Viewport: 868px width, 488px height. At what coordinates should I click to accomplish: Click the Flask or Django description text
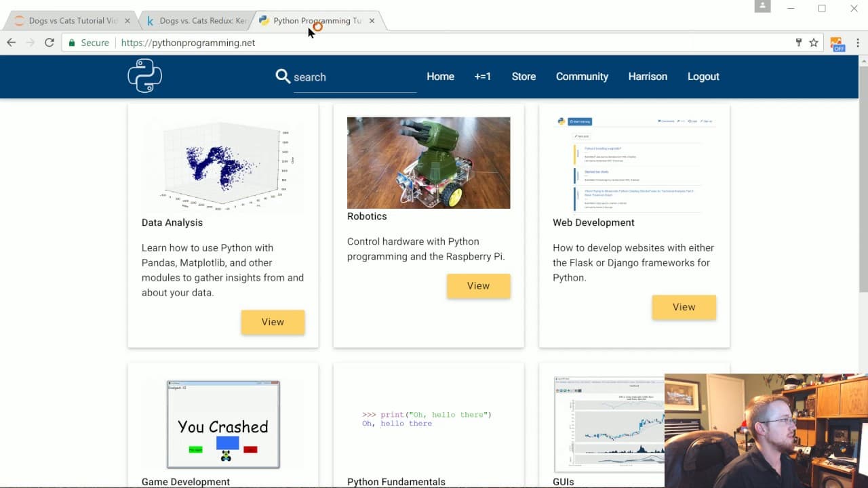(x=633, y=263)
